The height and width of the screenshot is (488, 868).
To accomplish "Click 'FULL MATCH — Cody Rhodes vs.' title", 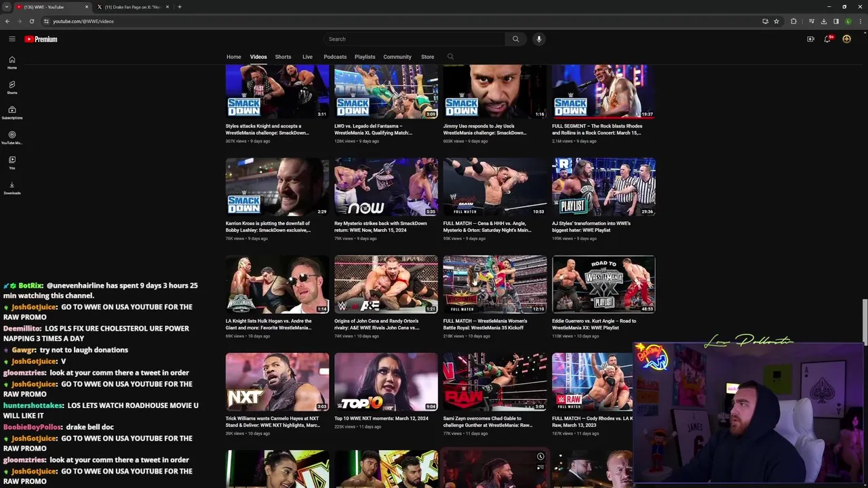I will coord(593,422).
